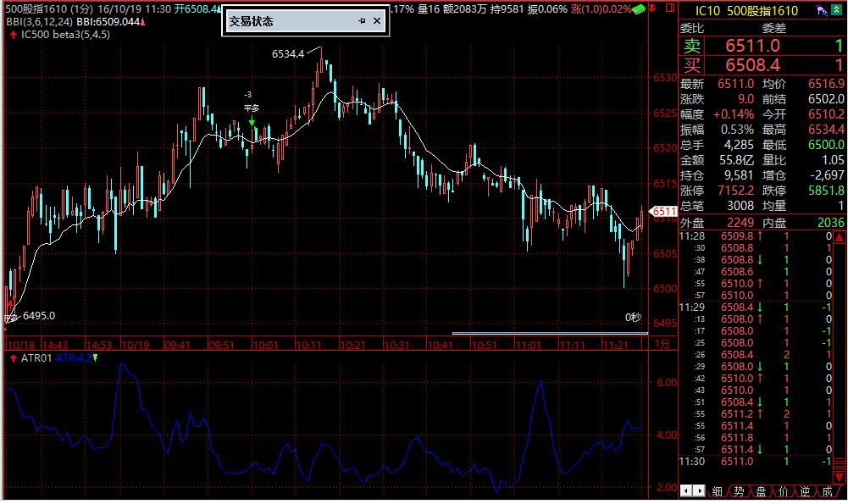This screenshot has height=504, width=848.
Task: Click the red arrow beside ATR01 label
Action: [x=14, y=358]
